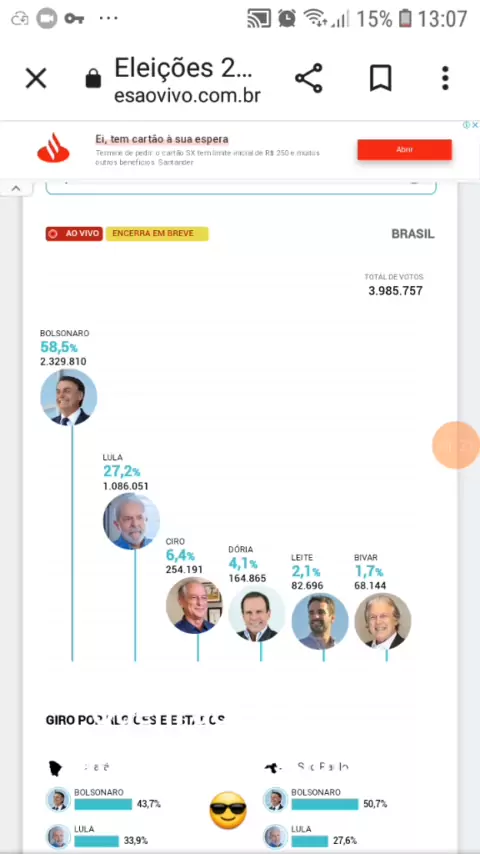Click São Paulo Bolsonaro 50,7% bar
The height and width of the screenshot is (854, 480).
[325, 804]
